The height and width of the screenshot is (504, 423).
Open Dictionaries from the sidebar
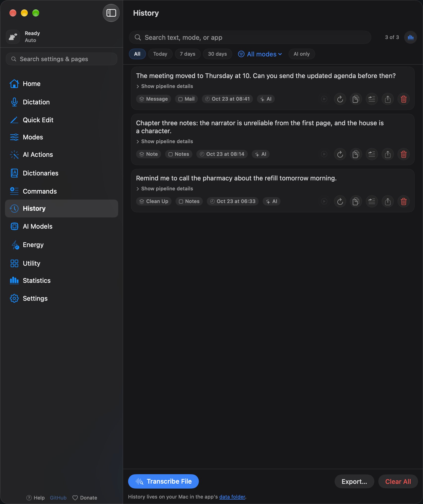click(x=62, y=173)
